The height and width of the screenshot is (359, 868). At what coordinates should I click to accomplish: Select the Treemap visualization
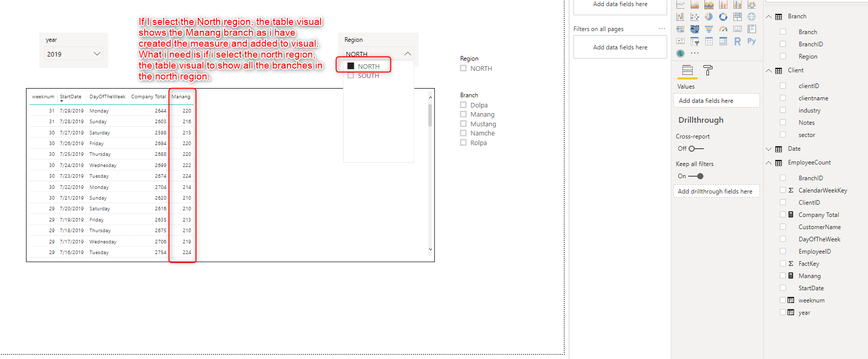738,17
